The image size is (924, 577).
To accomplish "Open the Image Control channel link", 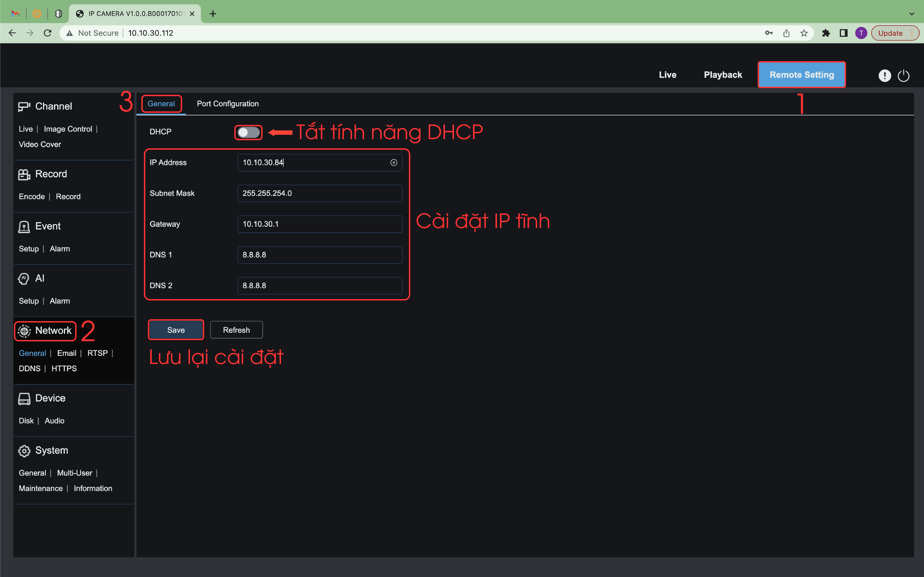I will (x=68, y=129).
